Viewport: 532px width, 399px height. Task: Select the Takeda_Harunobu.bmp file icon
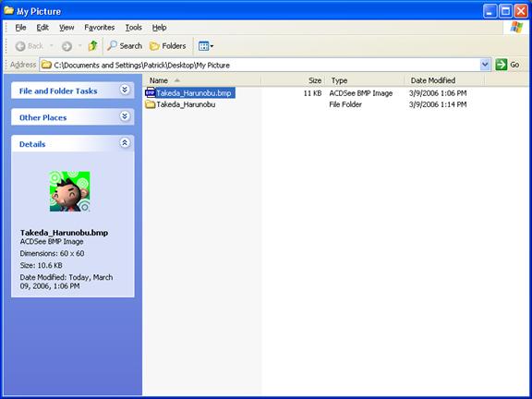pos(150,92)
